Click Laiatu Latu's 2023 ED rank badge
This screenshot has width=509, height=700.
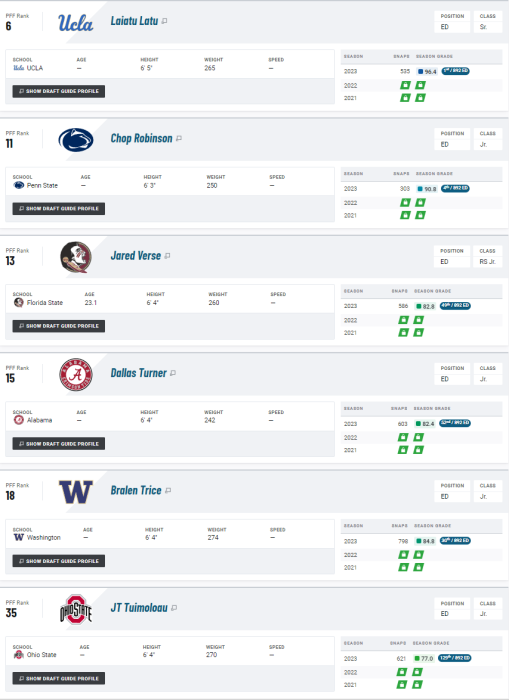[455, 71]
